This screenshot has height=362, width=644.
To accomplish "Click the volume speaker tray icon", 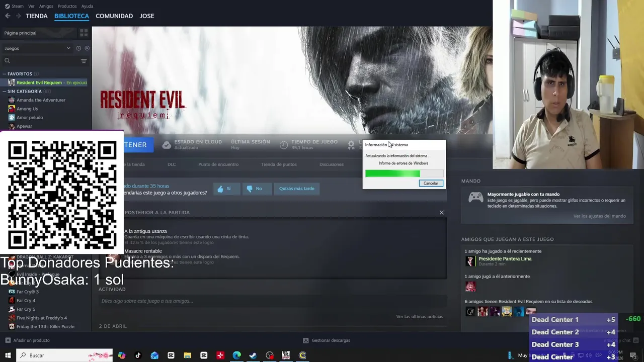I will pos(588,355).
